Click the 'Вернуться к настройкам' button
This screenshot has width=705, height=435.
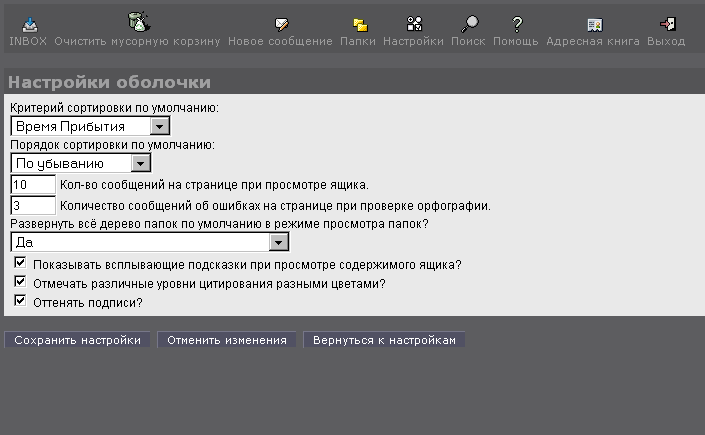[x=384, y=340]
